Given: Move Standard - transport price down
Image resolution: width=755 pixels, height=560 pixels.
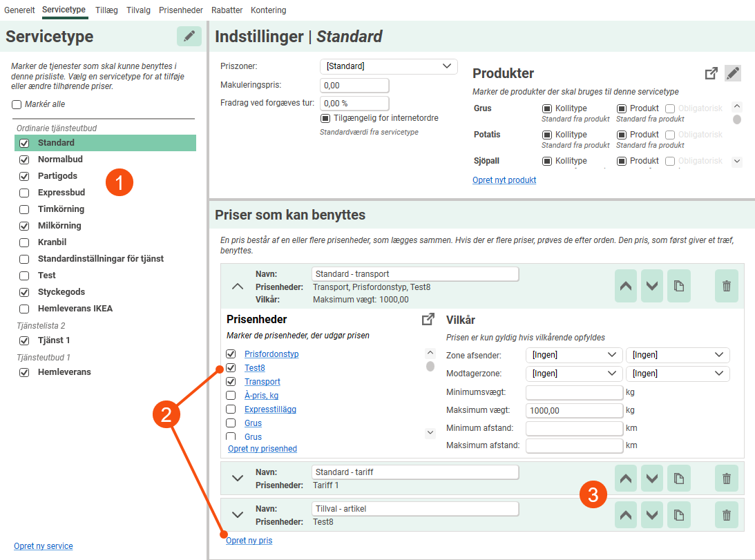Looking at the screenshot, I should 652,286.
